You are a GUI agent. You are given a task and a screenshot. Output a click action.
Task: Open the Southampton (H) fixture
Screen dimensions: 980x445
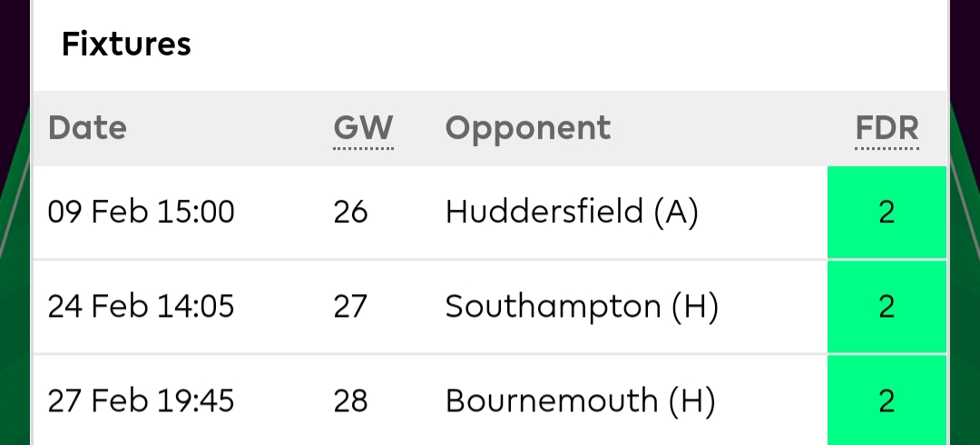(x=582, y=307)
